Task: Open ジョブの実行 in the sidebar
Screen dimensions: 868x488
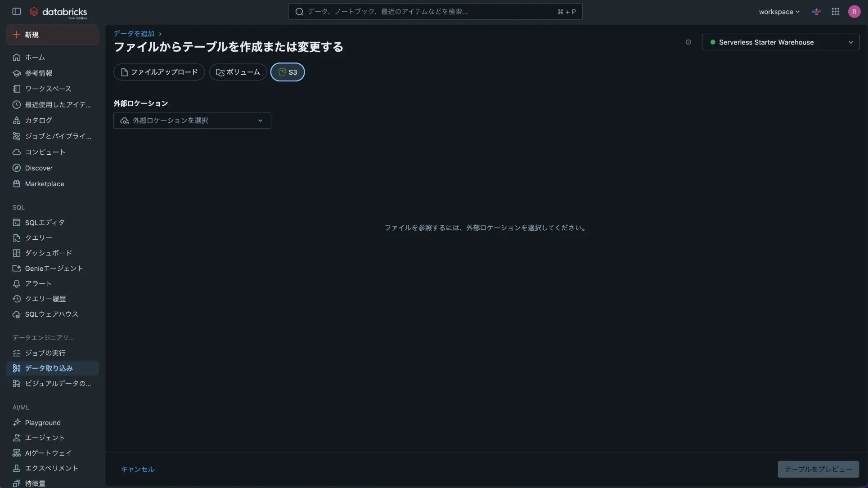Action: [53, 353]
